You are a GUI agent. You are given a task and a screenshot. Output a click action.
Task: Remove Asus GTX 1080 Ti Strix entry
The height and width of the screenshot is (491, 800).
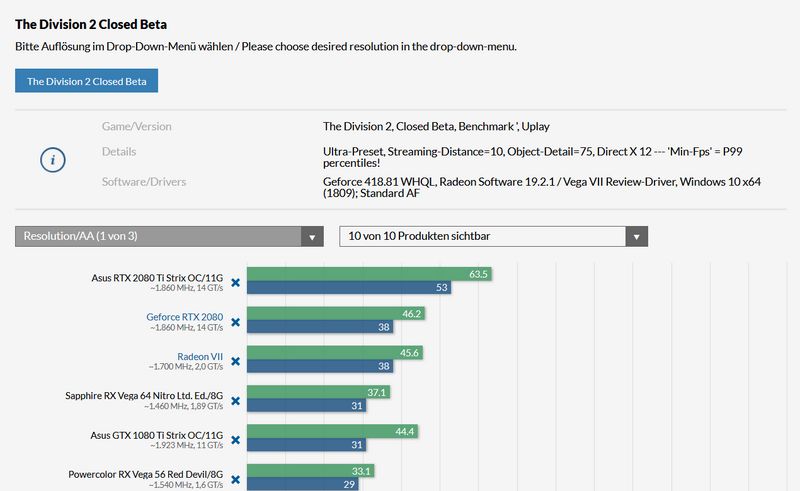point(235,440)
